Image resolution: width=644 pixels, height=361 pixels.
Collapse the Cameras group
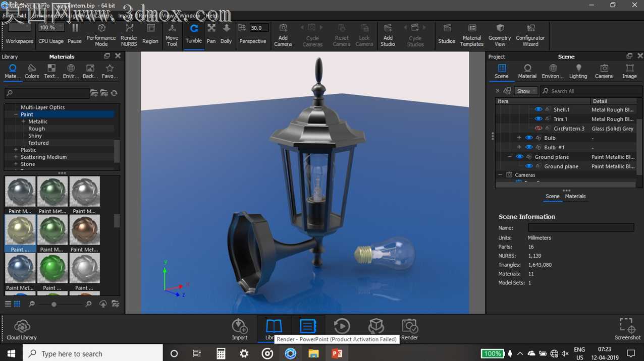[x=500, y=175]
